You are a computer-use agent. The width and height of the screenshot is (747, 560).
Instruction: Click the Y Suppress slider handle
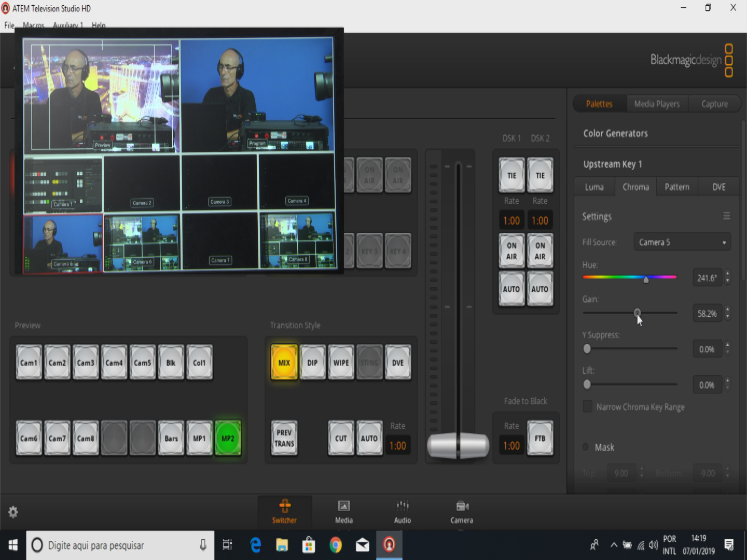click(587, 348)
